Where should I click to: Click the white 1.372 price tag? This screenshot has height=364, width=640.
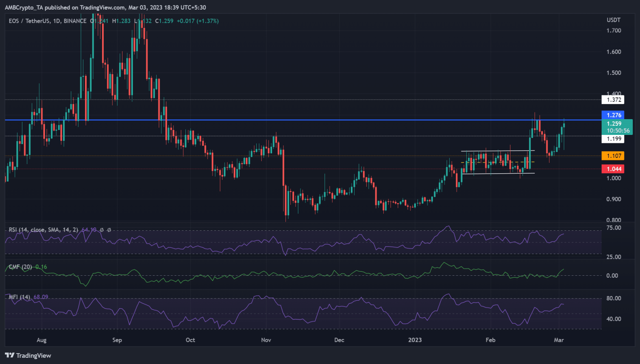[613, 100]
